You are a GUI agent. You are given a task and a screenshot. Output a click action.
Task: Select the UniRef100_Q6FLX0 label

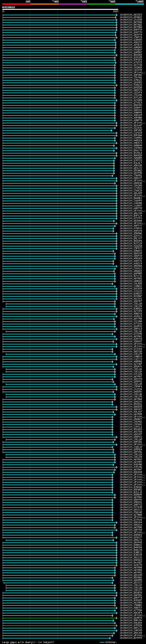click(x=131, y=628)
